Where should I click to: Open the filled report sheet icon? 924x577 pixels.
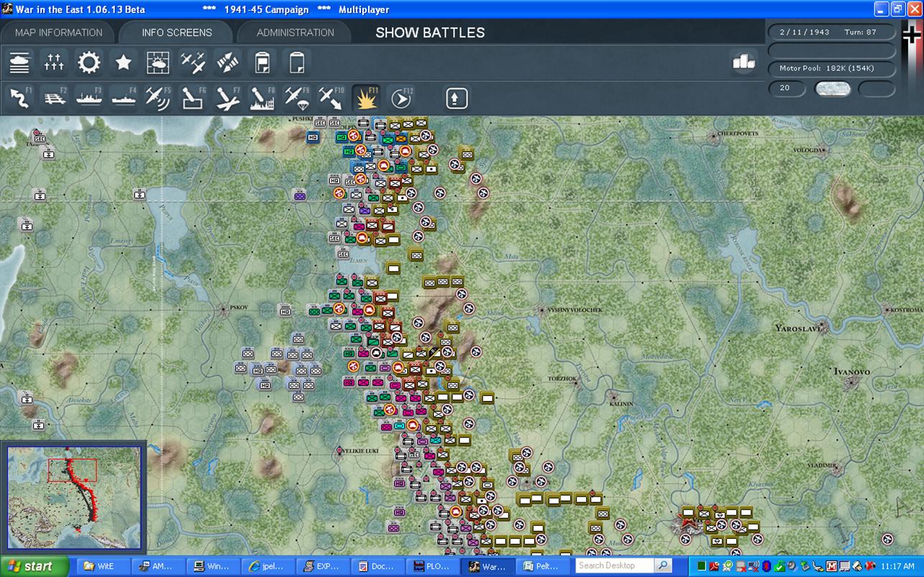click(262, 63)
